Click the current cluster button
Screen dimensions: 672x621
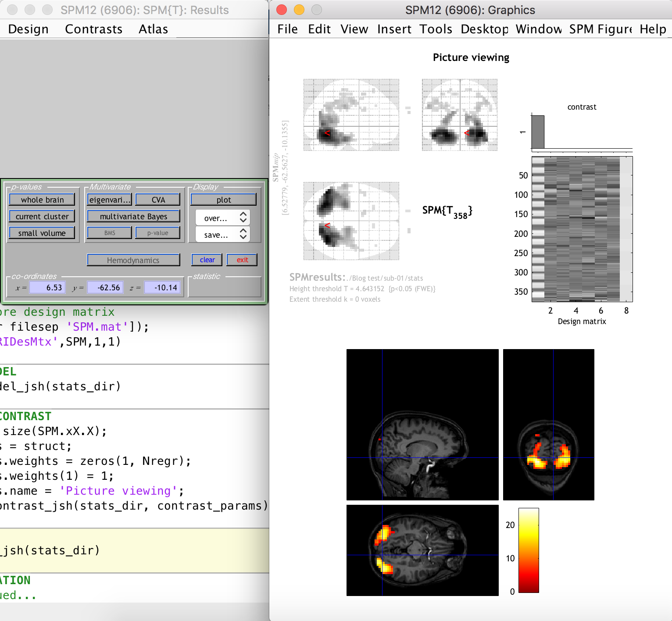pyautogui.click(x=42, y=216)
